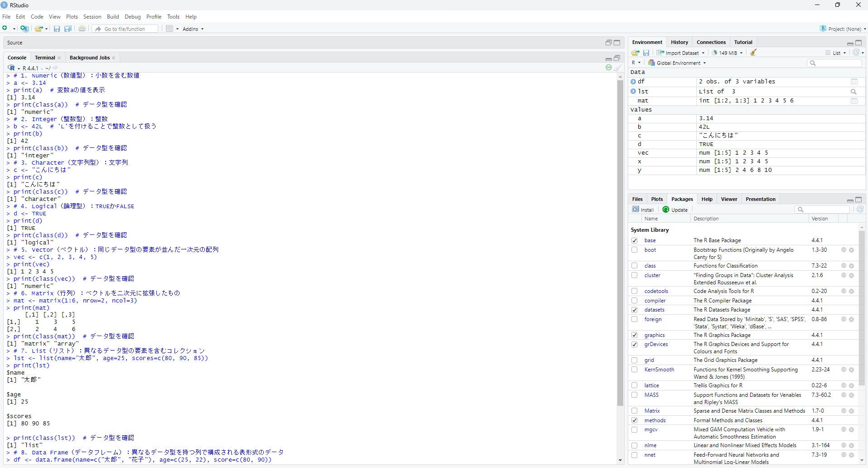Screen dimensions: 868x468
Task: Open the Addins dropdown
Action: 193,29
